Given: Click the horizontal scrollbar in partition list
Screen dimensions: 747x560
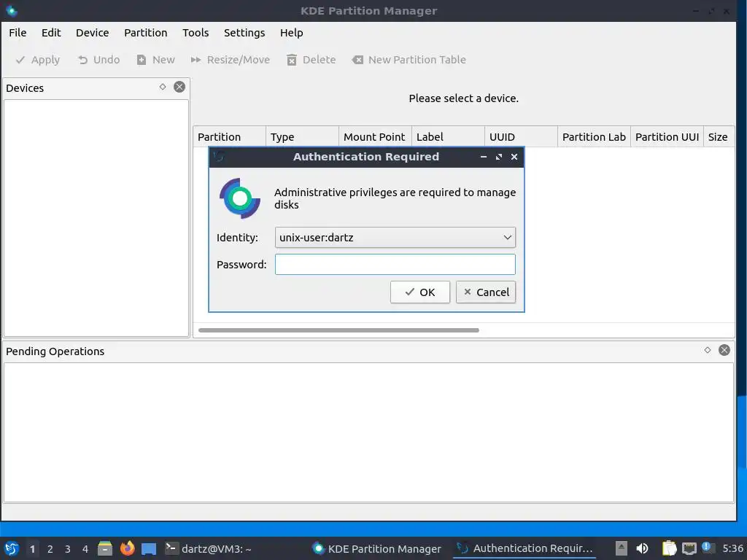Looking at the screenshot, I should pos(338,330).
